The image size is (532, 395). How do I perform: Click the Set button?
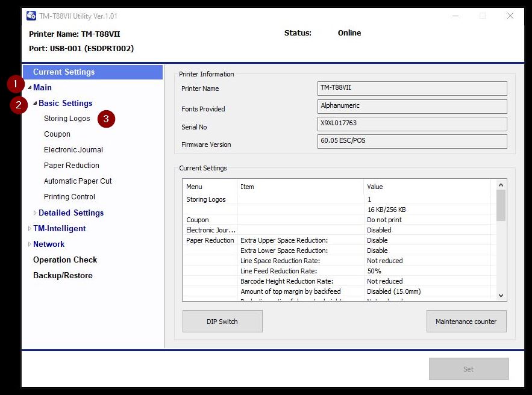click(469, 369)
